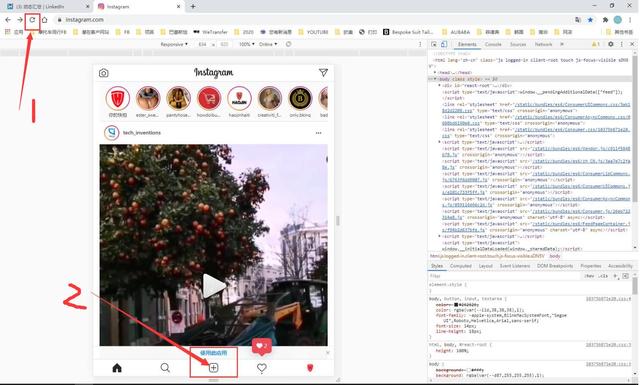Reload the Instagram page
The height and width of the screenshot is (385, 640).
click(x=32, y=20)
